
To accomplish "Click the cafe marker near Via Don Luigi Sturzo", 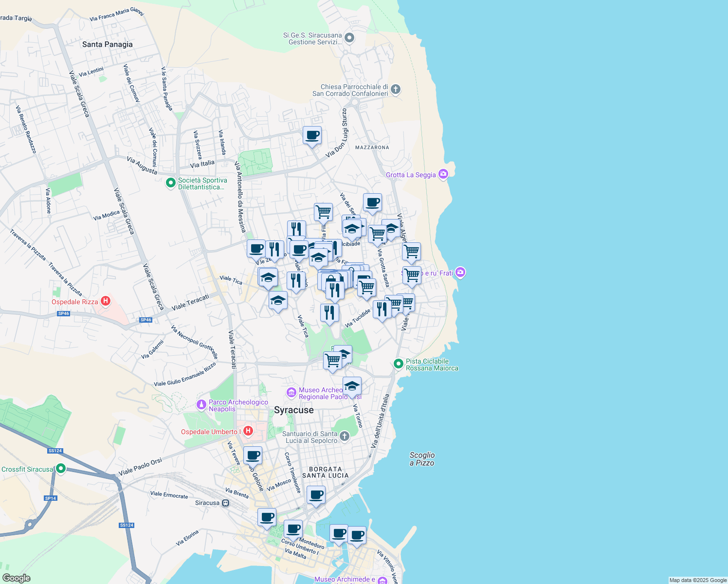I will coord(312,136).
